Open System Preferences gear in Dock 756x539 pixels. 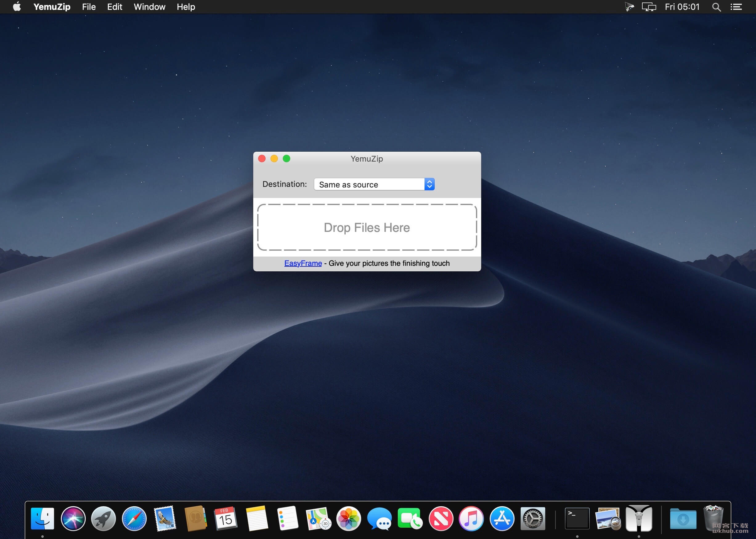(x=533, y=518)
